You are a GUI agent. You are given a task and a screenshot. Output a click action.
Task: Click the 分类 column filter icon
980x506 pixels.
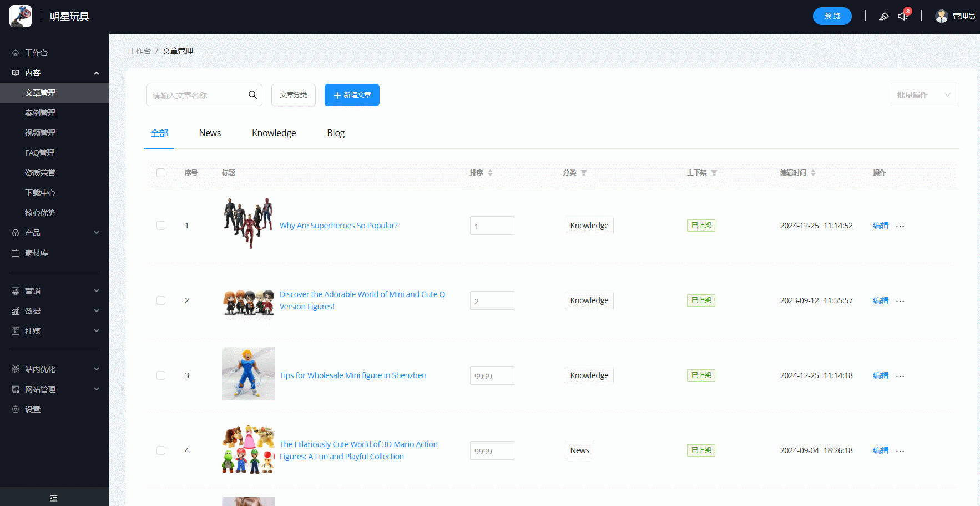[x=584, y=173]
